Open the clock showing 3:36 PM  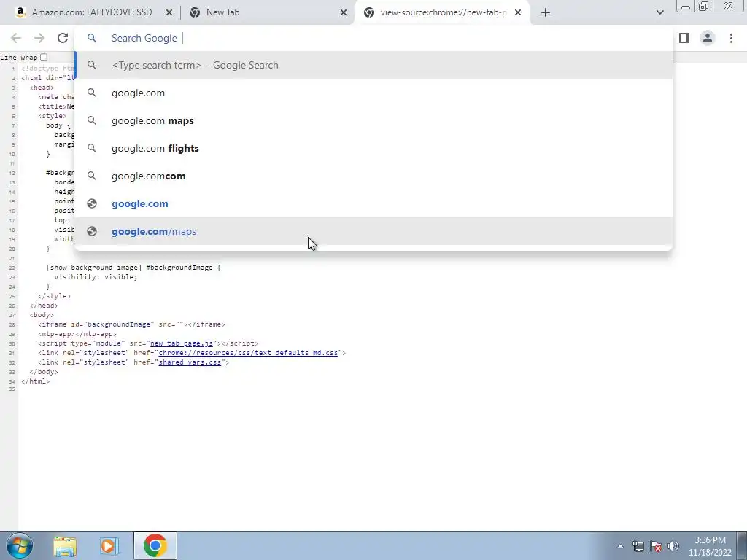click(x=710, y=546)
